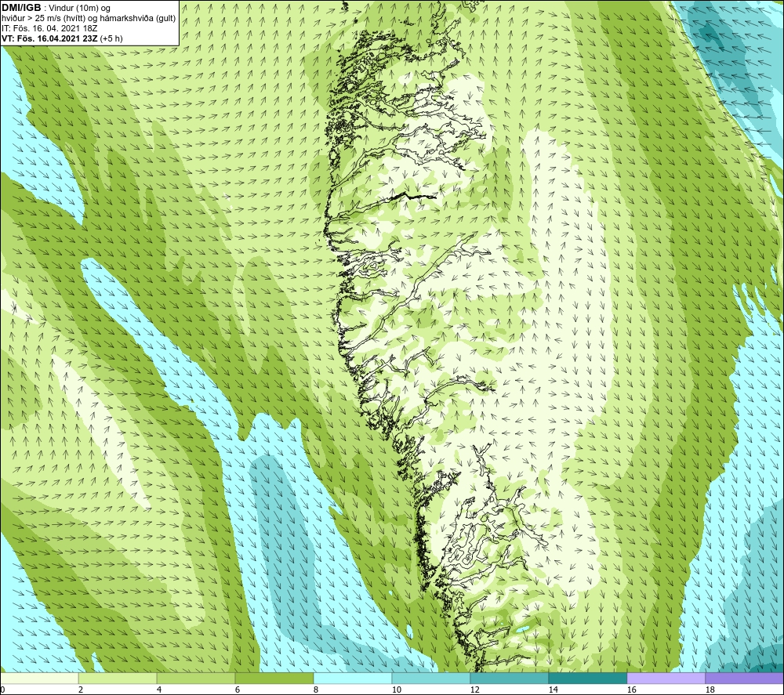Click the 0–2 m/s palest legend swatch

(x=39, y=679)
